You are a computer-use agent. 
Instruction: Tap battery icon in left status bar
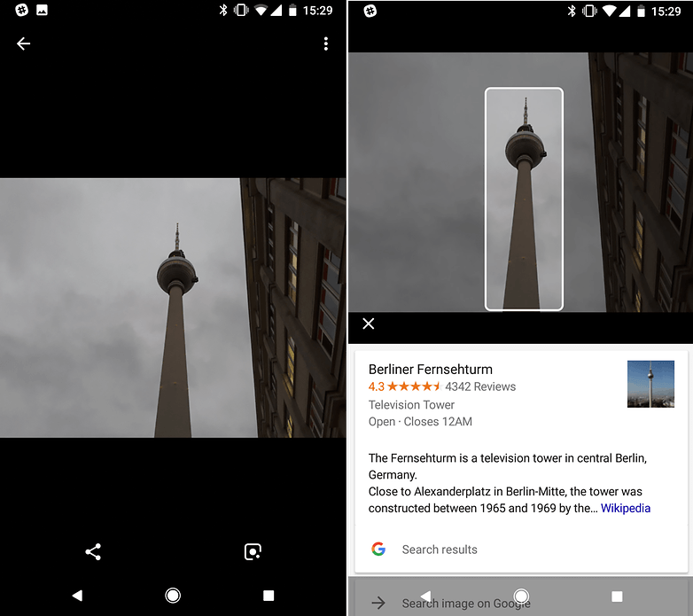click(292, 10)
